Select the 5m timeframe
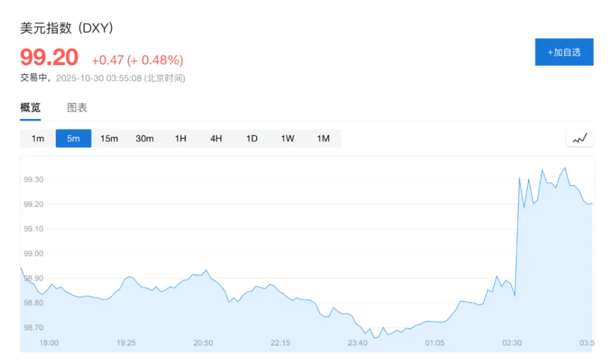Viewport: 610px width, 364px height. click(x=73, y=138)
